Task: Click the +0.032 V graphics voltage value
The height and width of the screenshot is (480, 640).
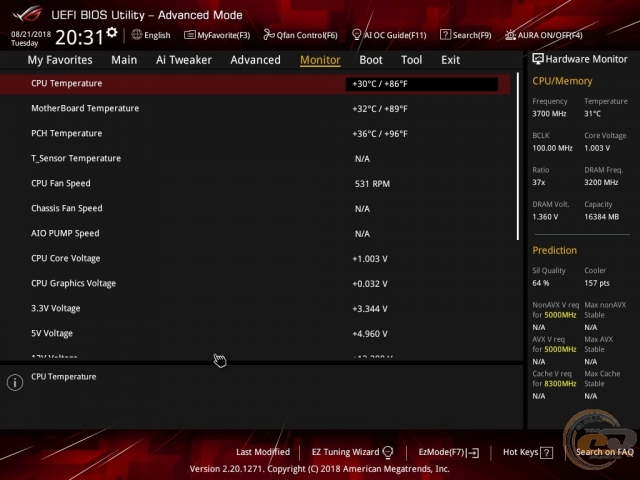Action: 370,284
